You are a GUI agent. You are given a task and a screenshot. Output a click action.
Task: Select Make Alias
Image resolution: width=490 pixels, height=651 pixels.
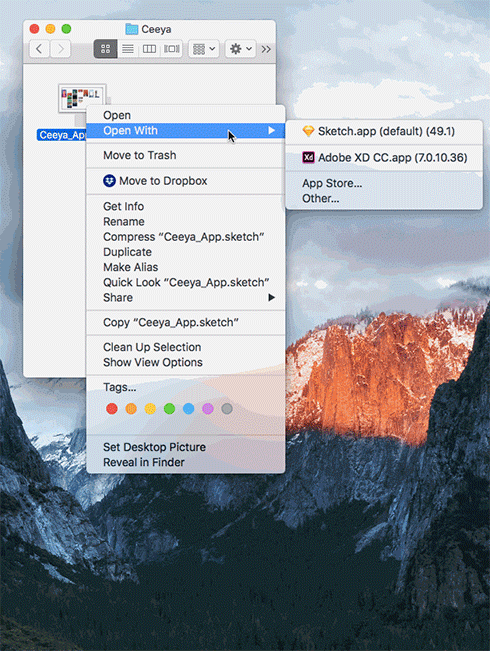185,267
